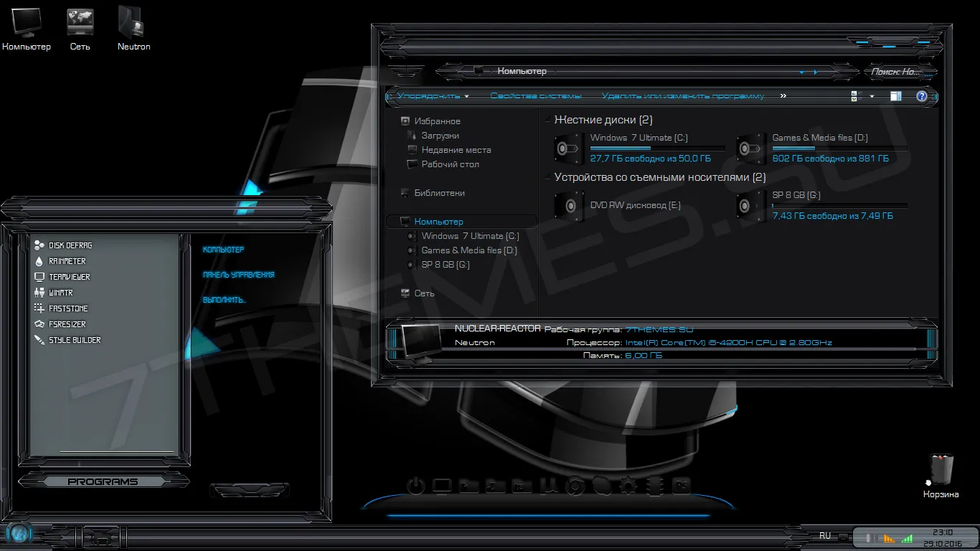Click the Компьютер address bar breadcrumb
This screenshot has width=980, height=551.
(522, 71)
